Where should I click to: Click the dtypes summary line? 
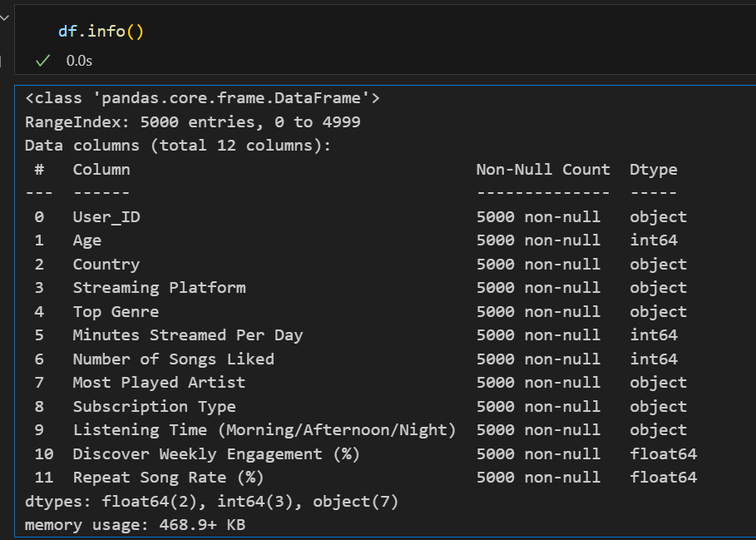click(212, 502)
